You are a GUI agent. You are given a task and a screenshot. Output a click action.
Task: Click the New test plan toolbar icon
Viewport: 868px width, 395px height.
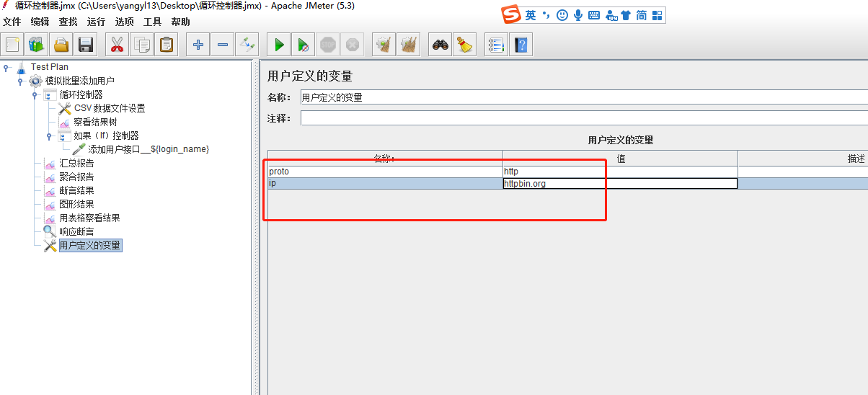(12, 45)
